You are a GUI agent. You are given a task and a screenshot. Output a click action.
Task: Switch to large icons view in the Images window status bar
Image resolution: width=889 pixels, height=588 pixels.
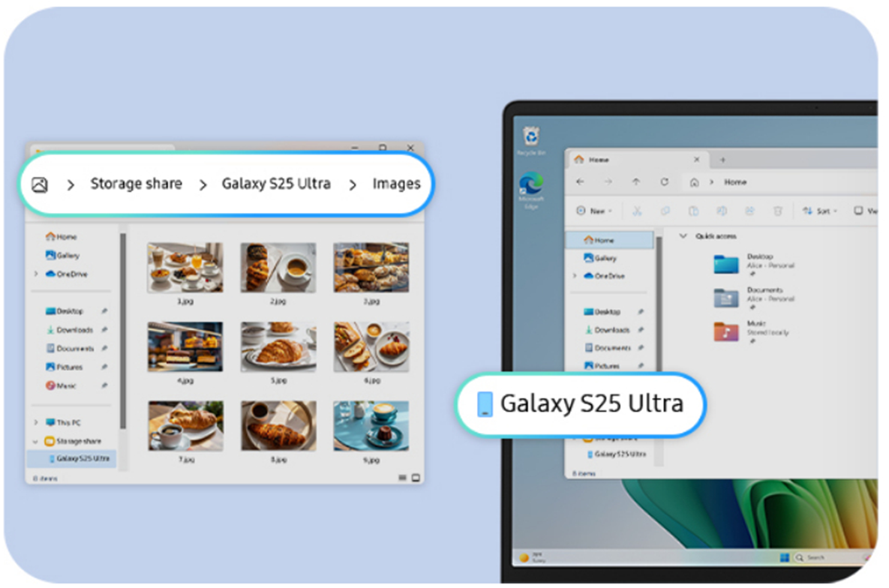point(416,478)
